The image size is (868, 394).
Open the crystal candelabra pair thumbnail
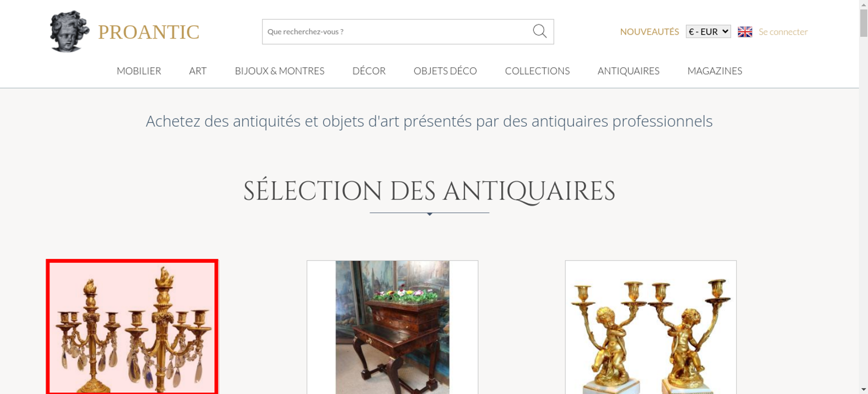(132, 327)
